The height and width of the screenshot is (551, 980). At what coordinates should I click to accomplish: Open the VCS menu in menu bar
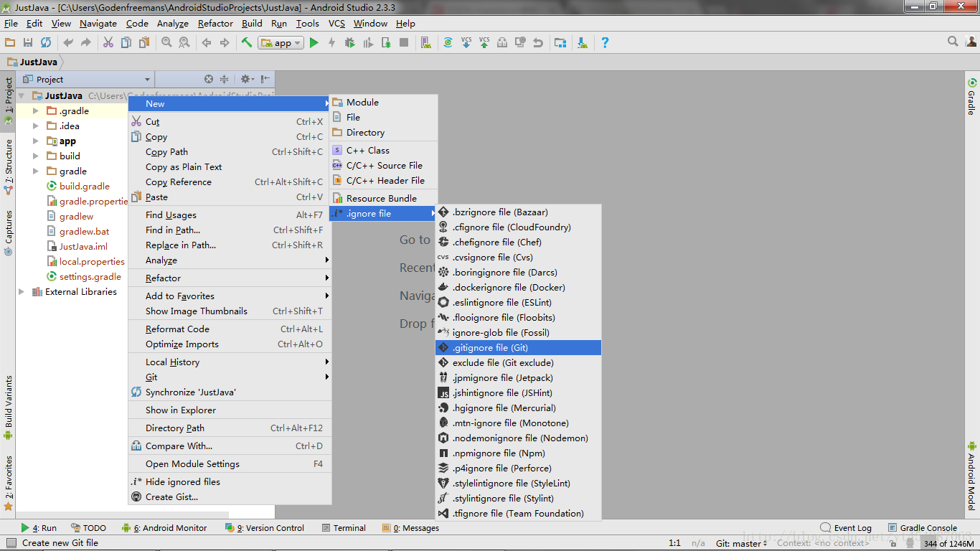(336, 23)
